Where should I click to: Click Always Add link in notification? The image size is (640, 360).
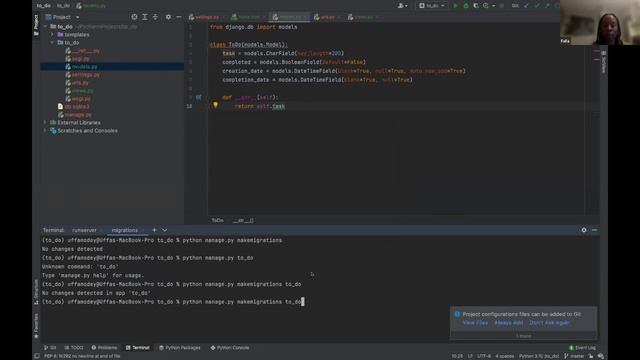(x=509, y=322)
